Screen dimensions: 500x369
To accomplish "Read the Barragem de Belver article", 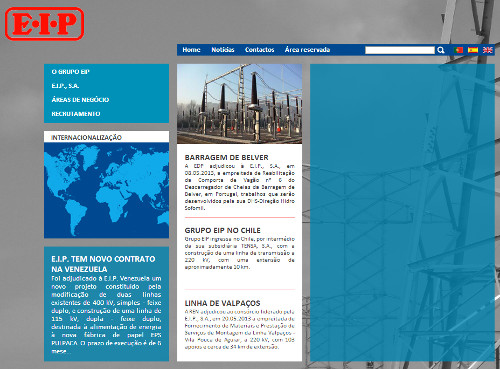I will [226, 157].
